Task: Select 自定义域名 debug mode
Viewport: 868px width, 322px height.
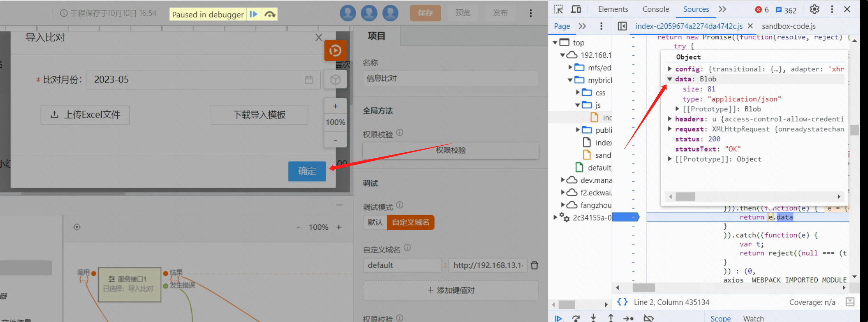Action: point(410,222)
